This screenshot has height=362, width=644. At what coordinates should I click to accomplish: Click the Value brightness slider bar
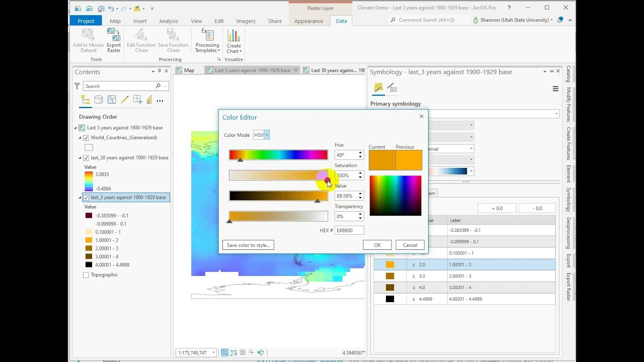pos(278,196)
